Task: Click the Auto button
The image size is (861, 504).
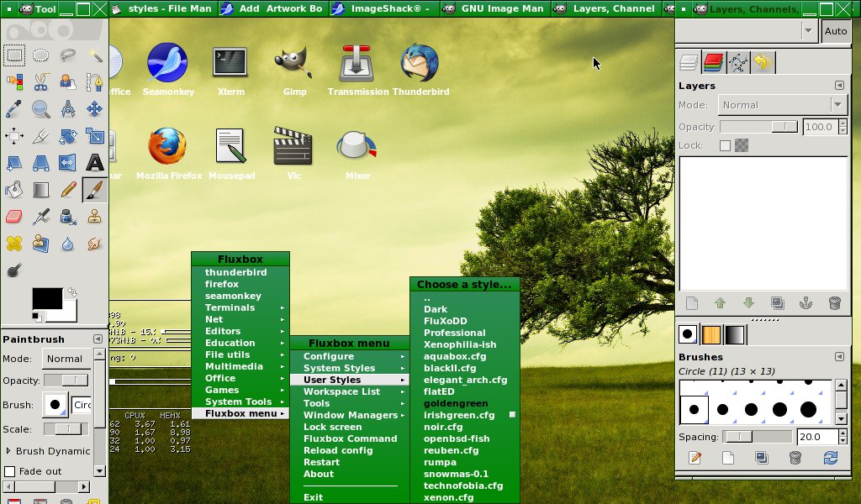Action: click(835, 31)
